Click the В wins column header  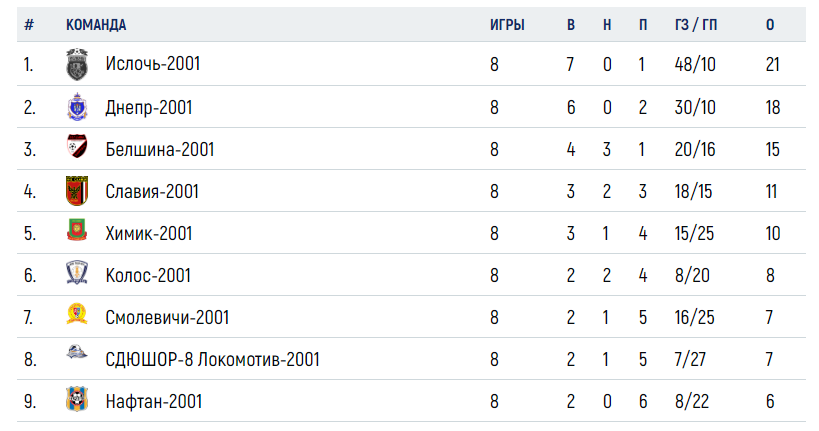click(571, 25)
